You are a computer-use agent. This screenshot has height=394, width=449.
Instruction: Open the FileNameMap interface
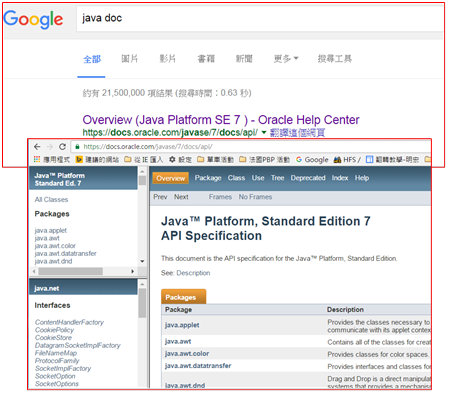(x=56, y=353)
